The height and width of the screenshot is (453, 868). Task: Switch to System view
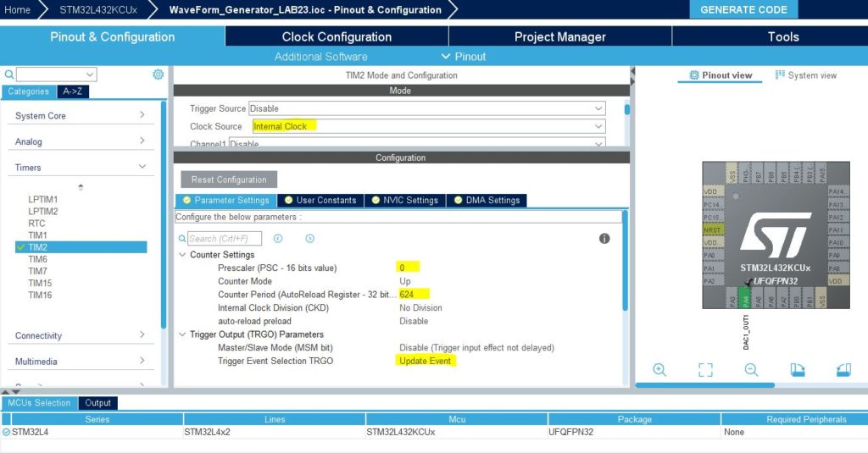pyautogui.click(x=805, y=75)
